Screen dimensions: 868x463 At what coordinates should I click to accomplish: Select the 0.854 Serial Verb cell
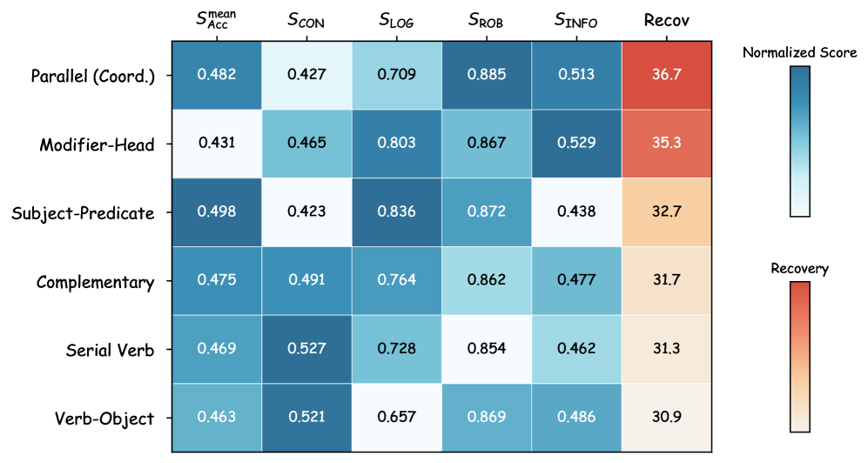pos(487,350)
